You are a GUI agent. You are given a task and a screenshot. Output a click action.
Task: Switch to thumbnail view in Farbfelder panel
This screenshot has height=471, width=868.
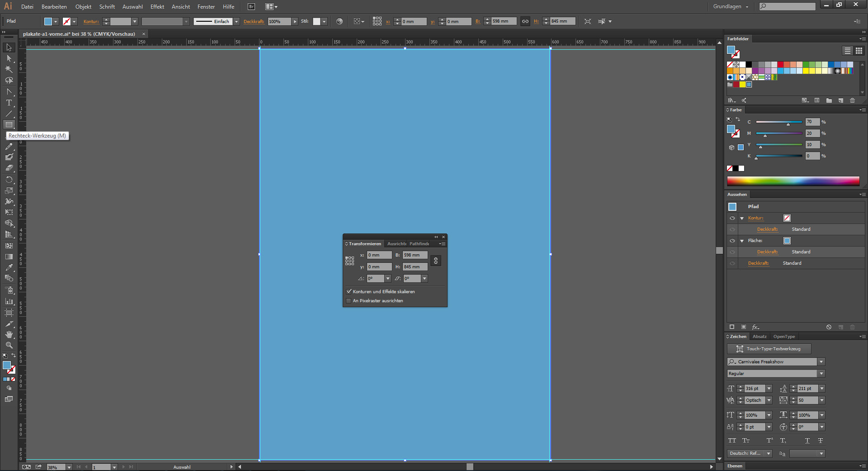coord(859,51)
